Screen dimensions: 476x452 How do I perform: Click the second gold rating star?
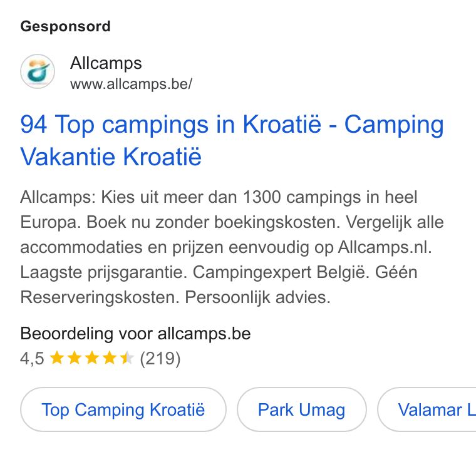[x=74, y=357]
